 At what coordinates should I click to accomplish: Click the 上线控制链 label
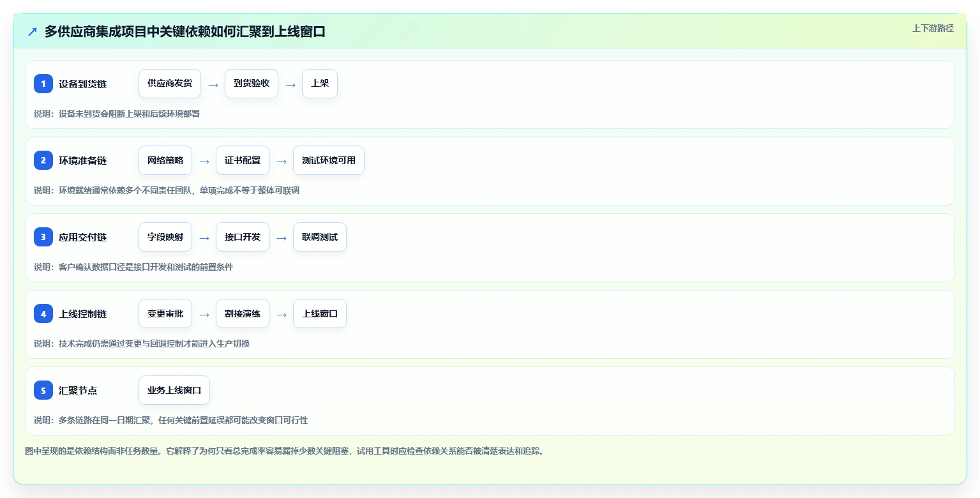(x=83, y=314)
